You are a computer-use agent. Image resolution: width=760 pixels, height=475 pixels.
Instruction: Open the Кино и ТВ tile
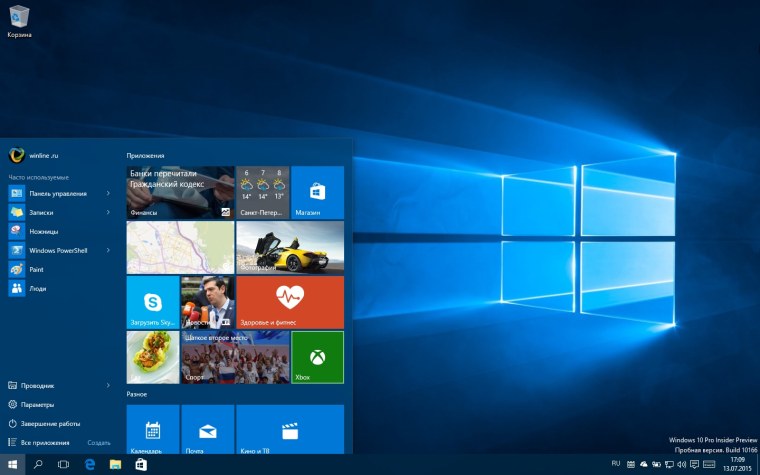click(x=290, y=430)
